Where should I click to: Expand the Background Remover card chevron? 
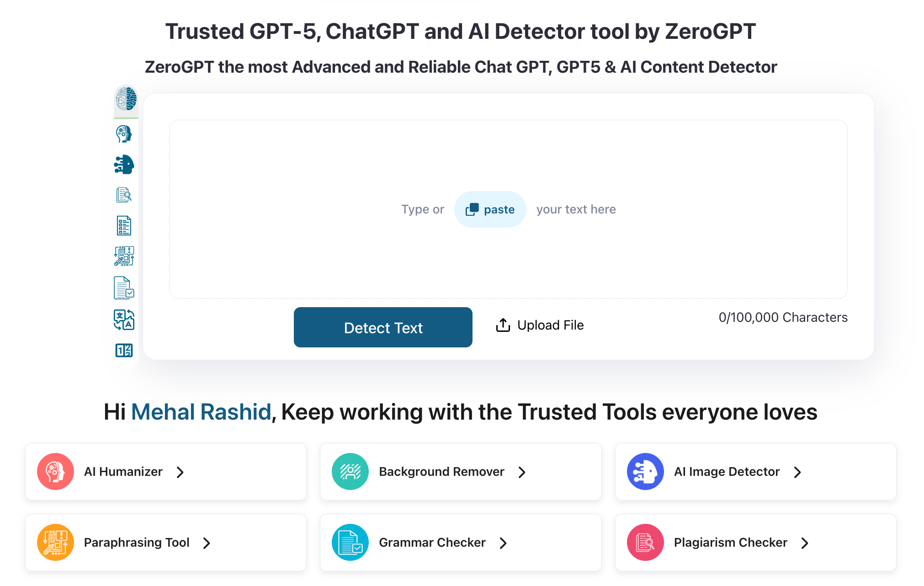(x=521, y=472)
